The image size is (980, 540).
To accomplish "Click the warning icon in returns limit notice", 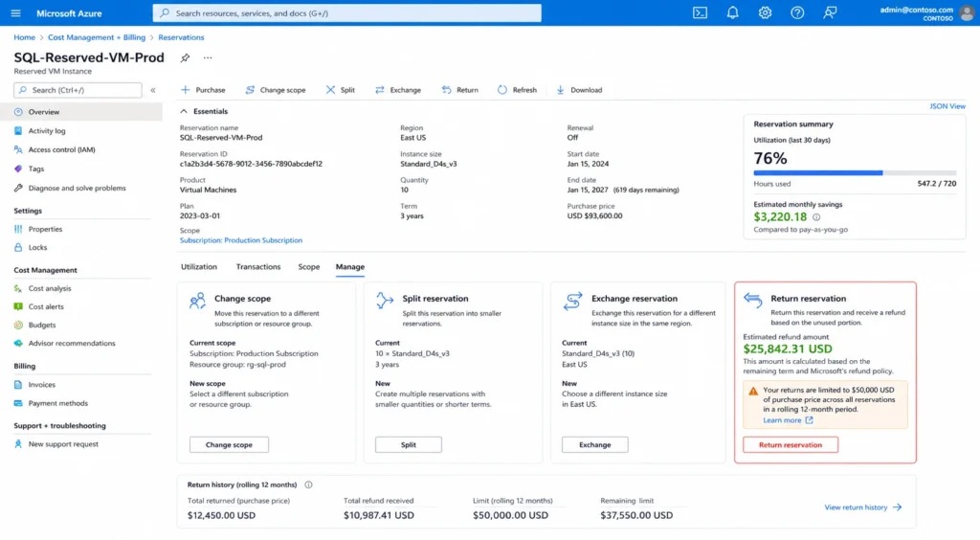I will click(753, 392).
